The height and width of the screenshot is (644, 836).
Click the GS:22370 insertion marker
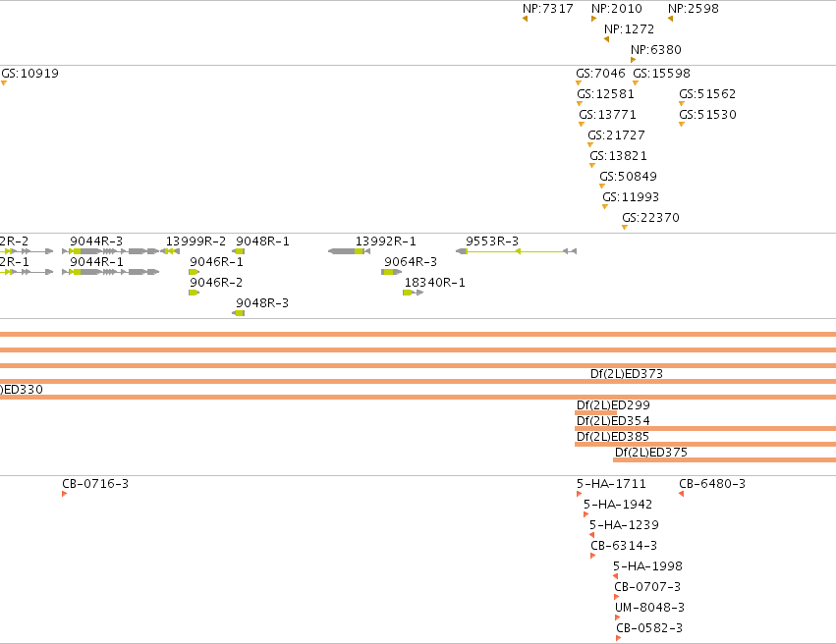coord(625,228)
